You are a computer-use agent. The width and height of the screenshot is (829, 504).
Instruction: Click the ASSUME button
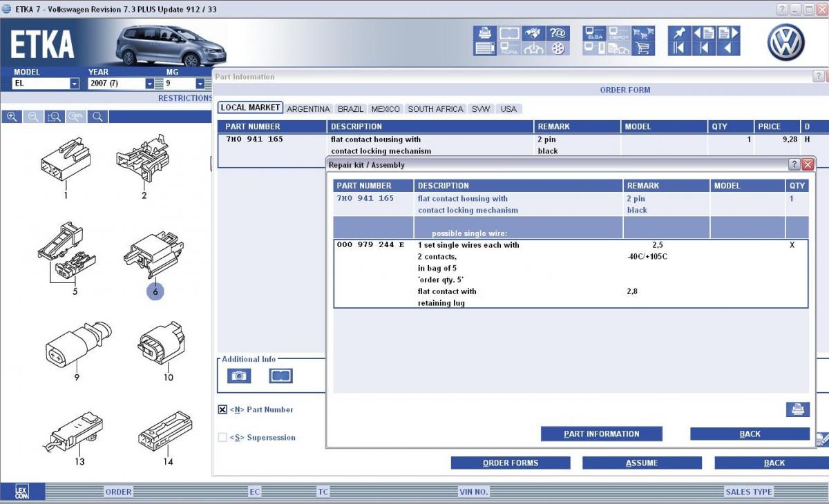tap(642, 463)
